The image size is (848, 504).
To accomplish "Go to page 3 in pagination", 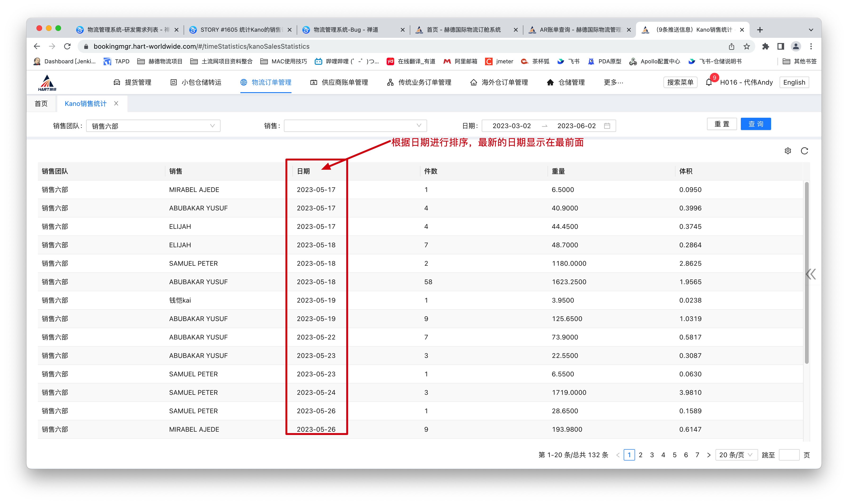I will 652,455.
